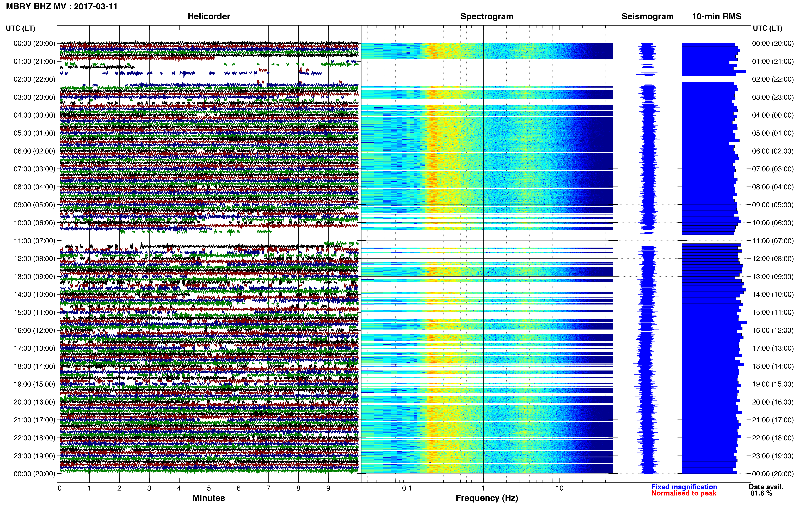812x508 pixels.
Task: Click left time label 07:00 (03:00)
Action: [x=34, y=169]
